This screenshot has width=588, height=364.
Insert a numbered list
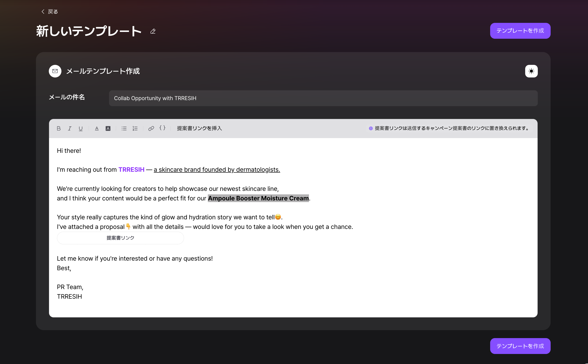pos(135,128)
